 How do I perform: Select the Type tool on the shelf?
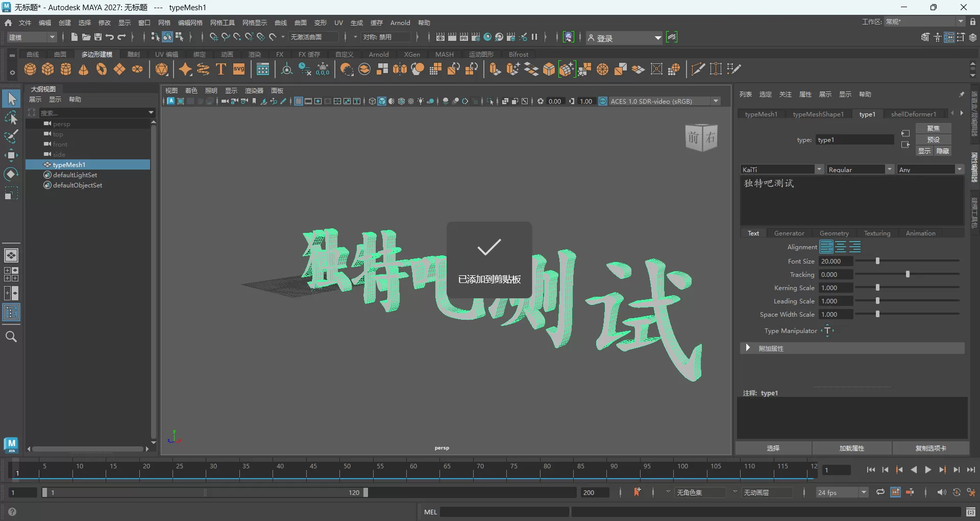click(220, 69)
